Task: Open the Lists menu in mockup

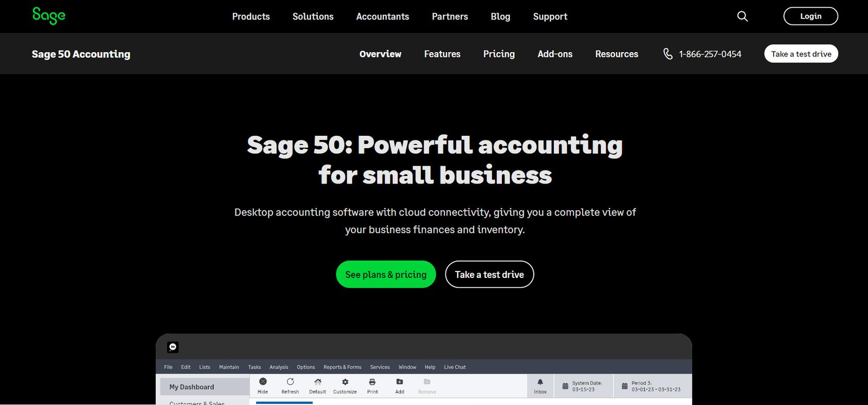Action: coord(205,367)
